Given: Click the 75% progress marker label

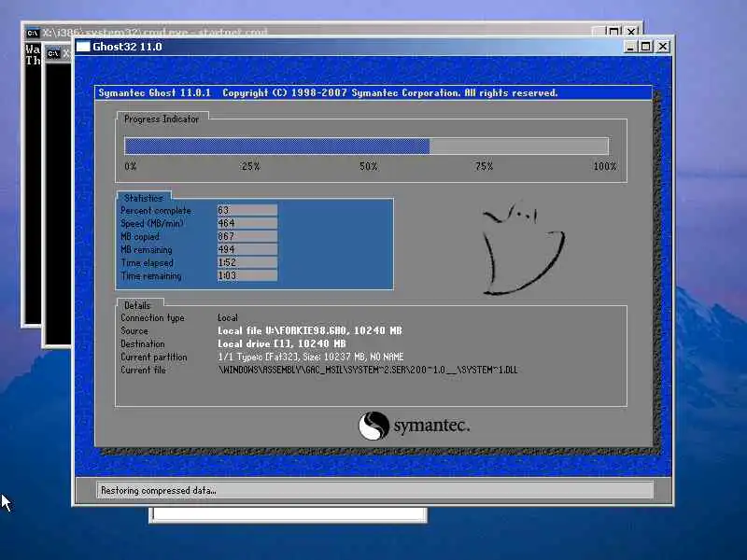Looking at the screenshot, I should click(484, 166).
